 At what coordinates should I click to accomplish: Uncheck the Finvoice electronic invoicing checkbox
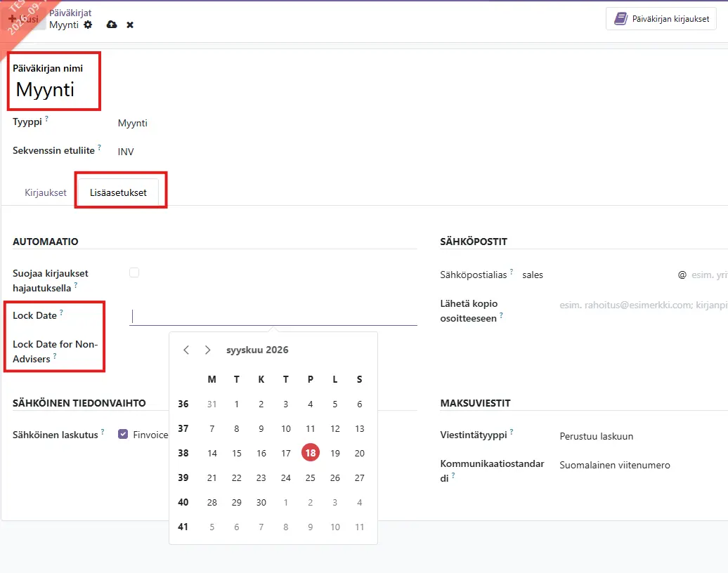(123, 434)
